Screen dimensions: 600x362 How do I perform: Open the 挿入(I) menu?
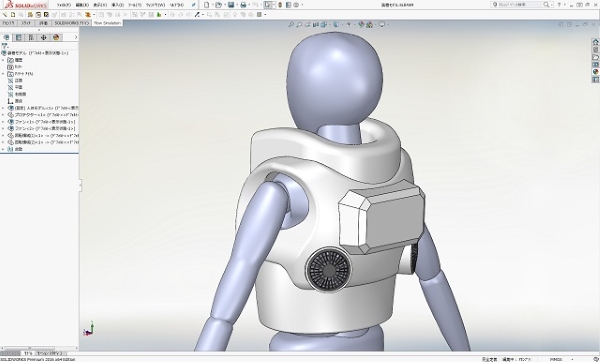[117, 5]
